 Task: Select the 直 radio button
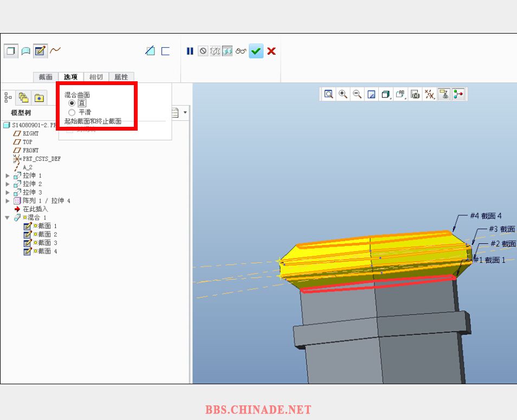pyautogui.click(x=72, y=103)
